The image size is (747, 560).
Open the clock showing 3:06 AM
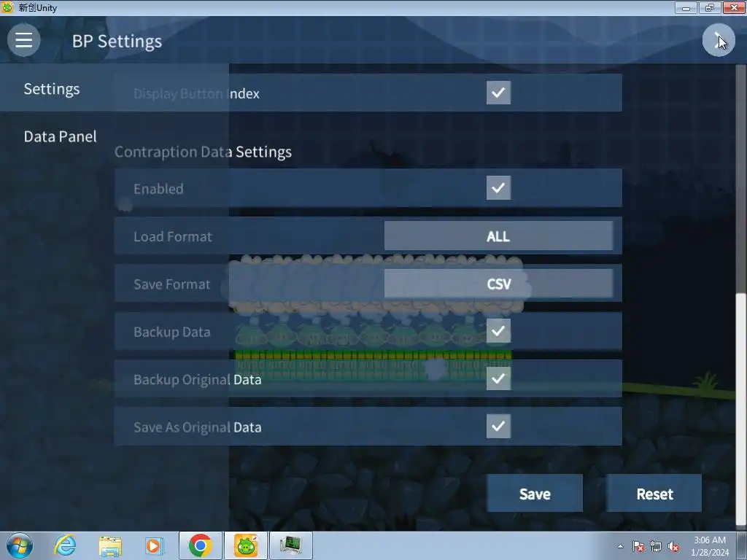pyautogui.click(x=709, y=546)
